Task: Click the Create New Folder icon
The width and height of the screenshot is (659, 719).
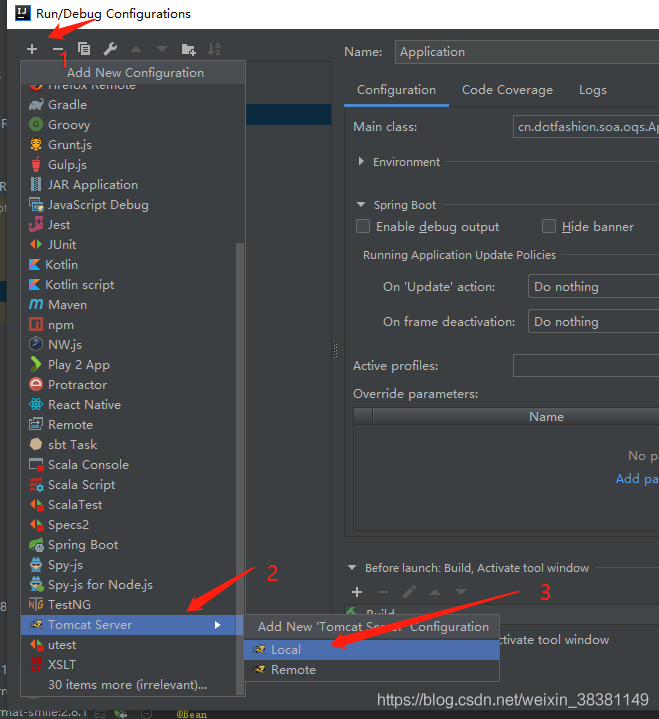Action: click(x=188, y=49)
